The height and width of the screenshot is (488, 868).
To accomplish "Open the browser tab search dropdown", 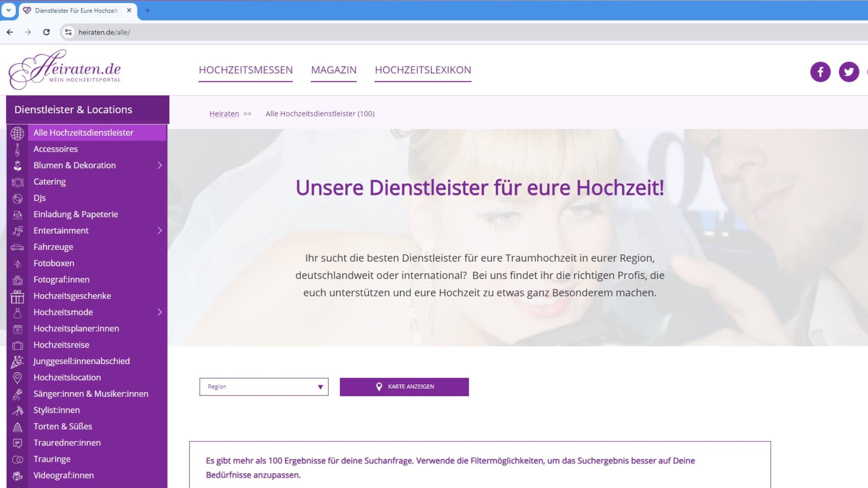I will click(8, 10).
